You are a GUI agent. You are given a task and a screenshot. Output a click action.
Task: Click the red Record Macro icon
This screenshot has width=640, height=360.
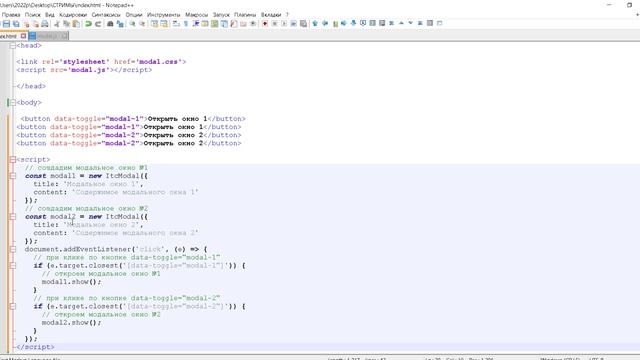pyautogui.click(x=264, y=24)
